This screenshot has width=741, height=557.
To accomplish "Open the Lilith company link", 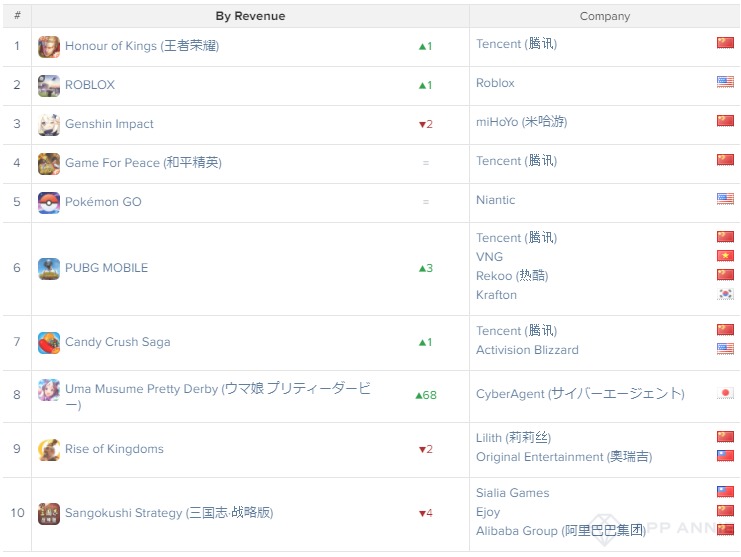I will [x=513, y=438].
